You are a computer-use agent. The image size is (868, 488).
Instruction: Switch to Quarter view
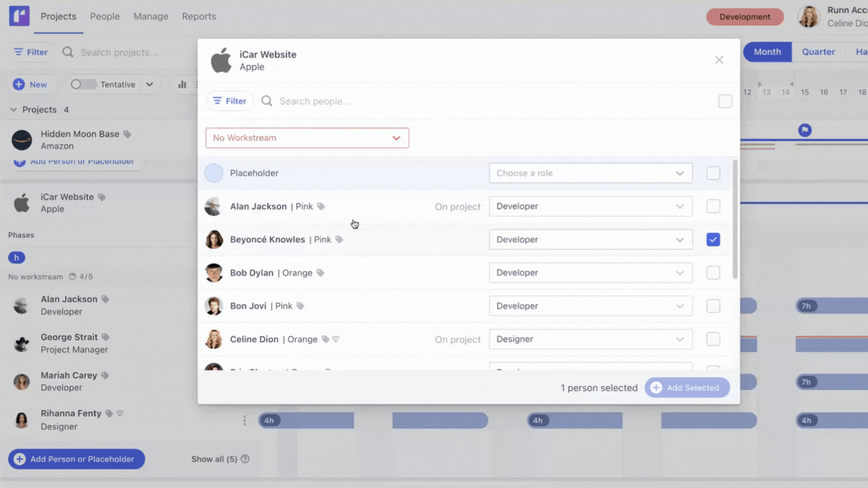(x=818, y=52)
